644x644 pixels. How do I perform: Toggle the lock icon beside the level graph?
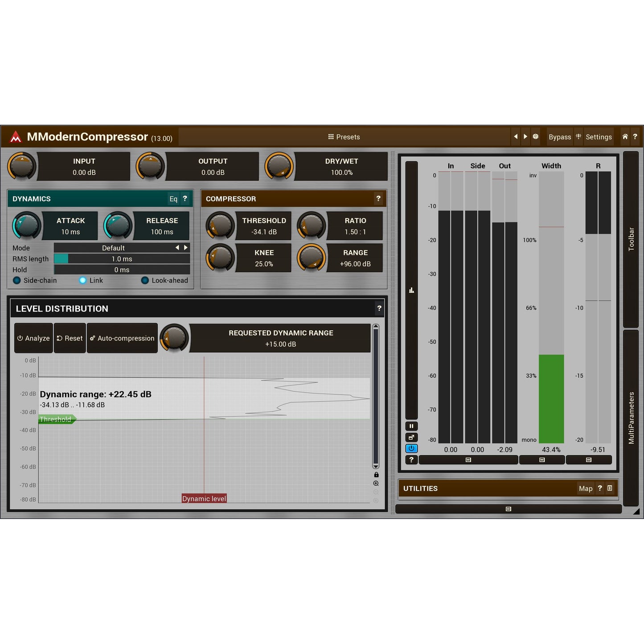pyautogui.click(x=376, y=474)
